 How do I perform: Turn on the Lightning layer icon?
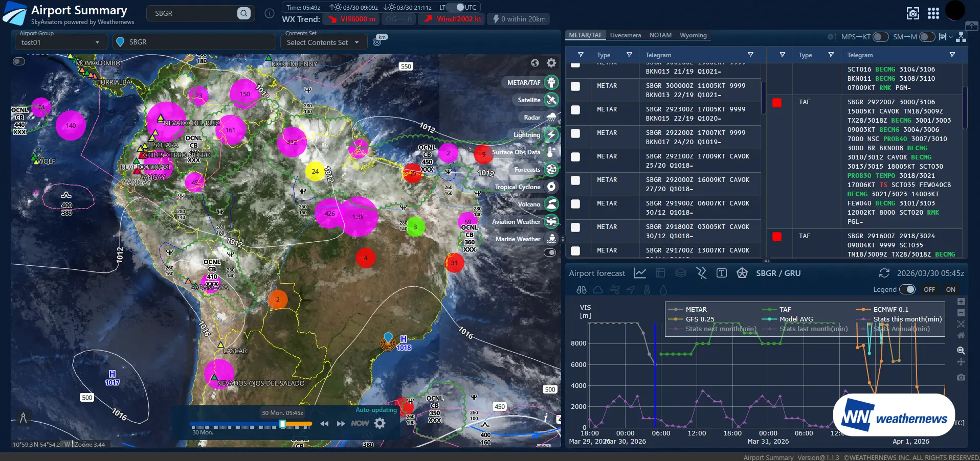[x=551, y=135]
